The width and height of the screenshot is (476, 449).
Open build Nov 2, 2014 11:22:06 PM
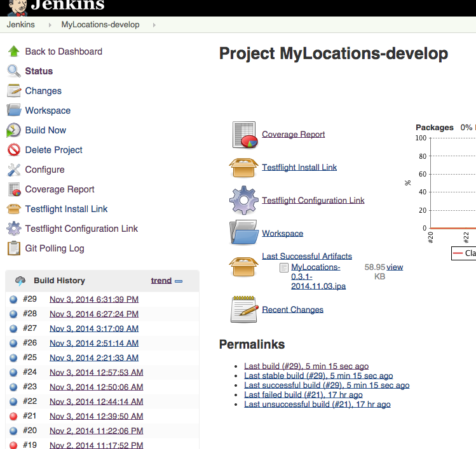coord(96,431)
